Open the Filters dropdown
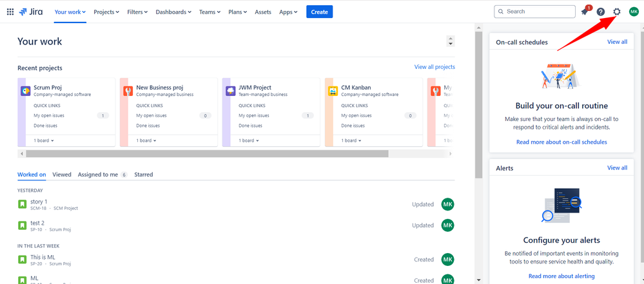 click(x=137, y=12)
